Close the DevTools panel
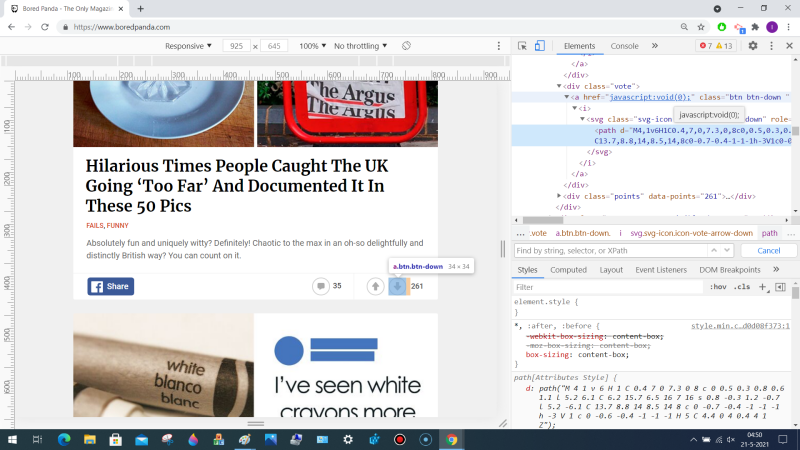 pyautogui.click(x=789, y=45)
